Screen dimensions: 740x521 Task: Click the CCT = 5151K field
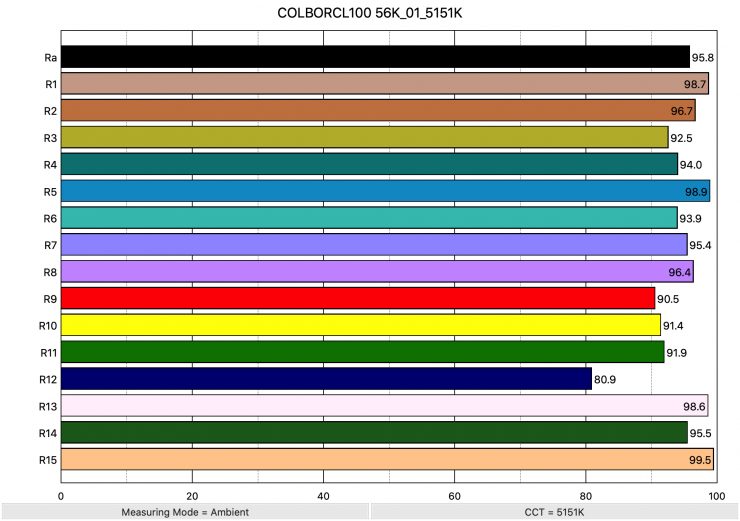pos(554,512)
